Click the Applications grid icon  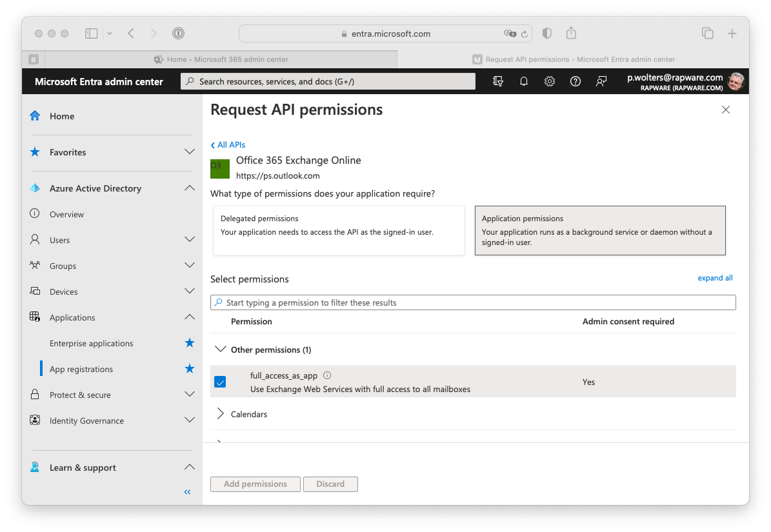(x=35, y=317)
